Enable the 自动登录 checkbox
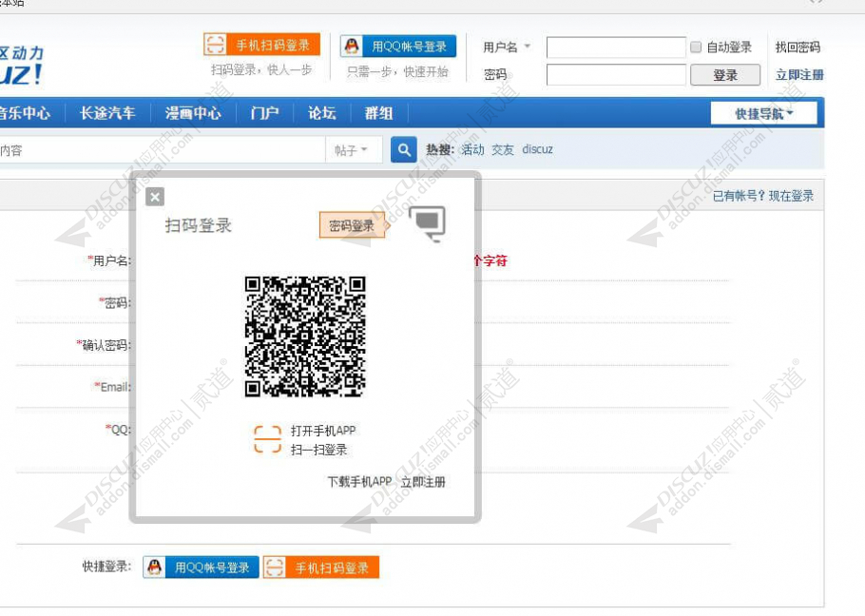Image resolution: width=865 pixels, height=616 pixels. click(696, 47)
